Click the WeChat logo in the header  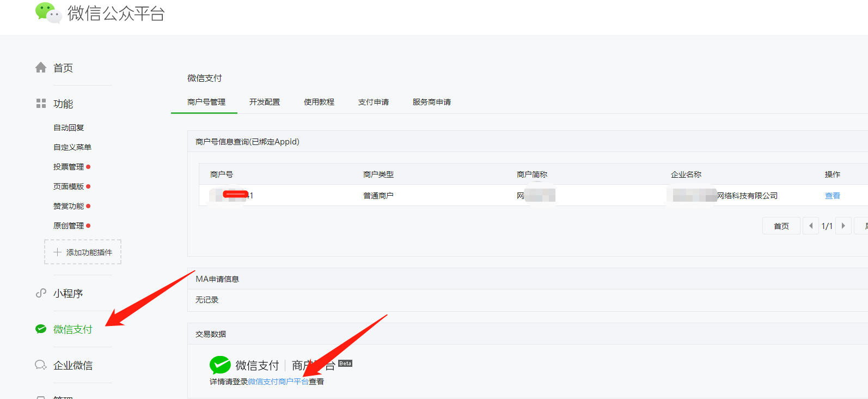click(x=48, y=13)
